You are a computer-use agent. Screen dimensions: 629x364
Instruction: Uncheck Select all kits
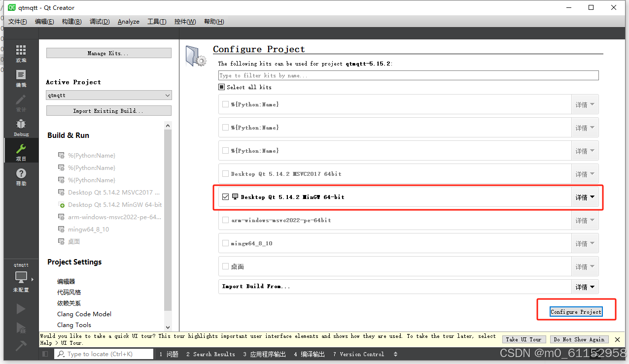click(x=222, y=87)
